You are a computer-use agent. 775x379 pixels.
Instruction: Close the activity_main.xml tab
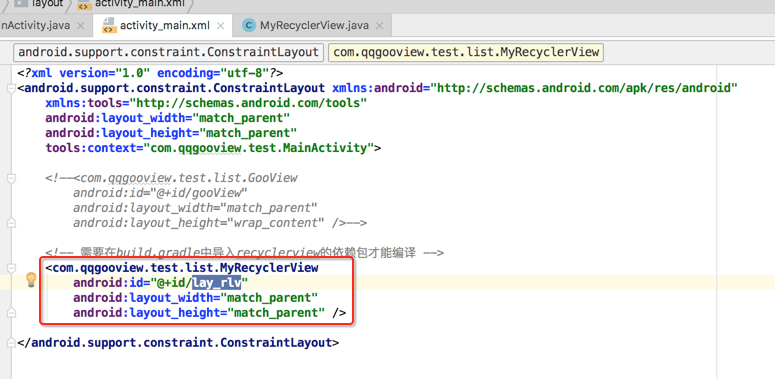tap(221, 26)
